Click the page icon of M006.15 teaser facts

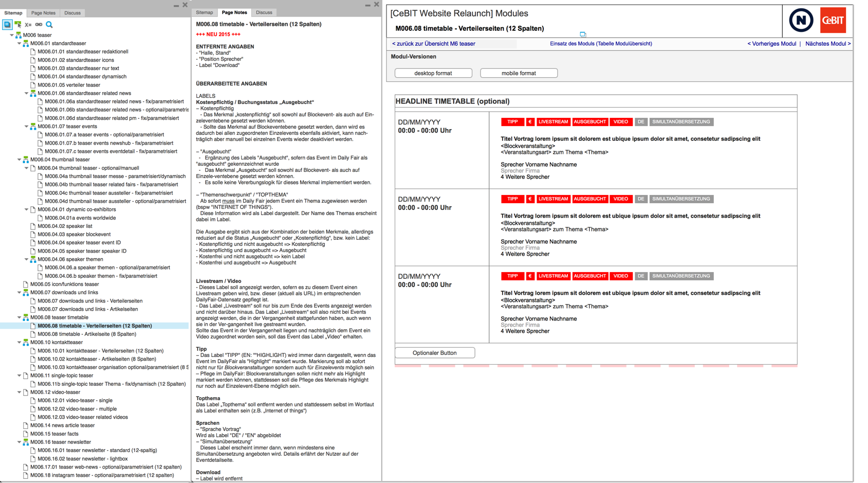pos(26,434)
